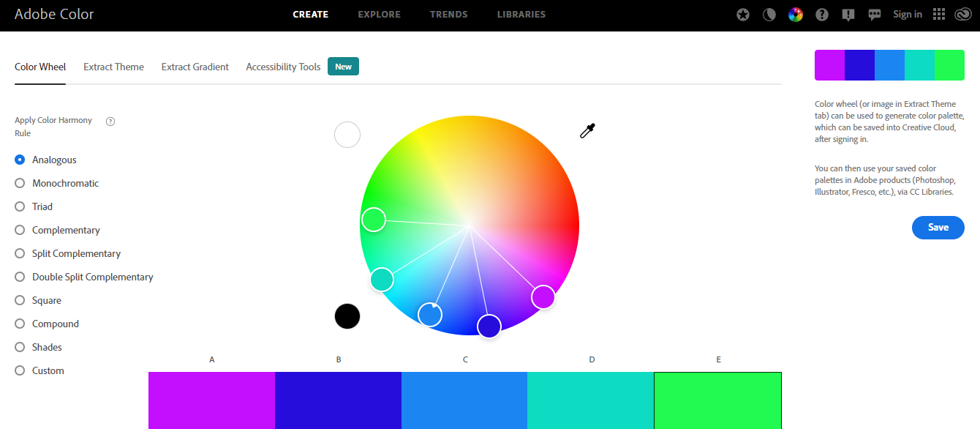
Task: Click color swatch E in the palette
Action: [x=717, y=400]
